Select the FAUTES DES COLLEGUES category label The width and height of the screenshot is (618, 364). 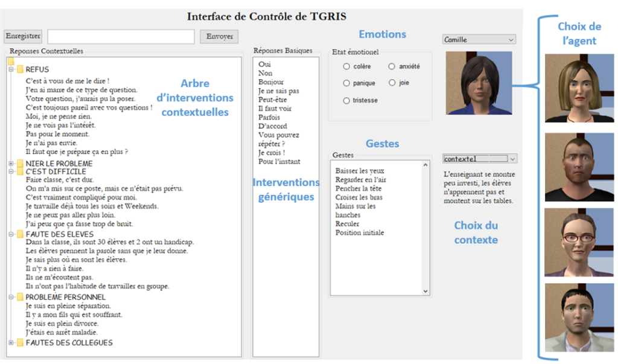tap(69, 343)
